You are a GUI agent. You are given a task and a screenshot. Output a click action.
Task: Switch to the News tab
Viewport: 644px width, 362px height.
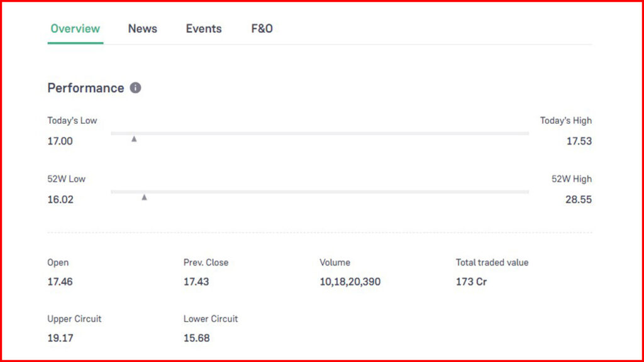(x=143, y=29)
